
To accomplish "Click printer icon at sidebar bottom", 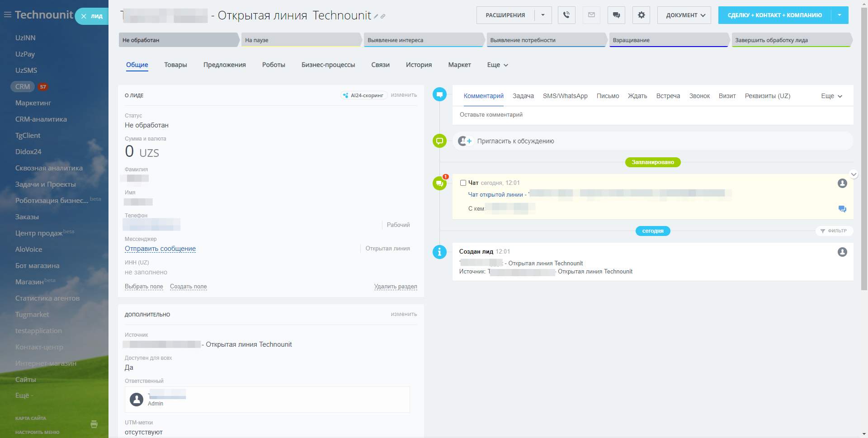I will [x=94, y=424].
